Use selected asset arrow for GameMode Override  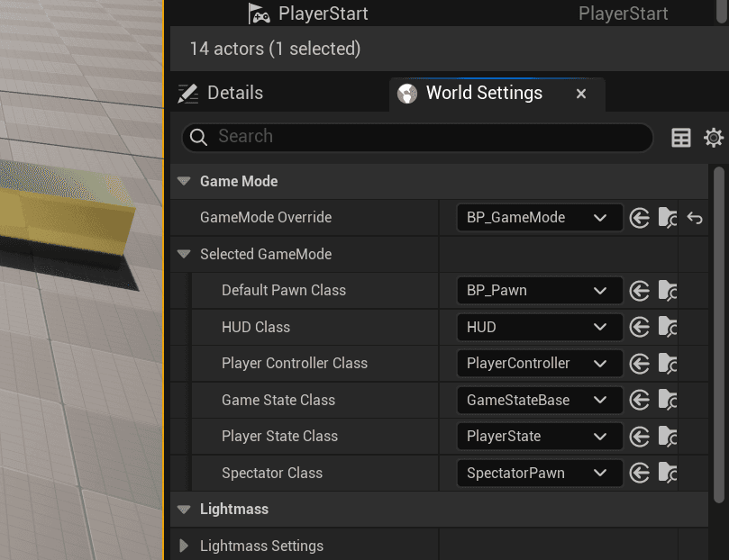coord(640,218)
